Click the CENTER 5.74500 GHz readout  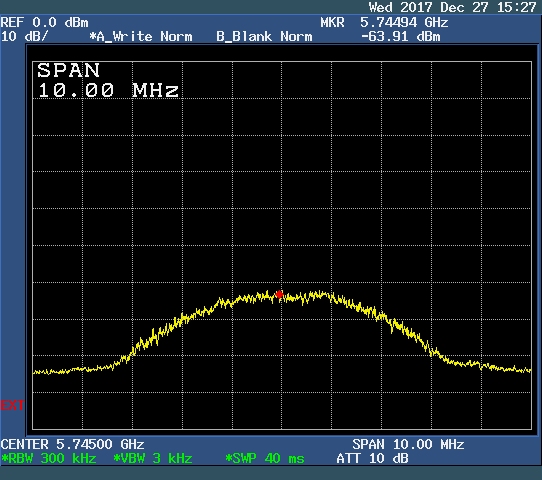coord(72,444)
